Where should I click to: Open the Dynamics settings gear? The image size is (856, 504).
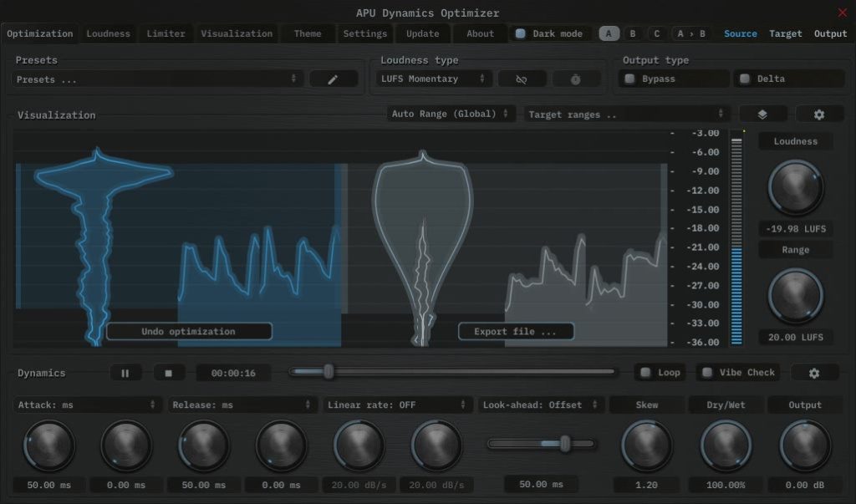[x=814, y=372]
